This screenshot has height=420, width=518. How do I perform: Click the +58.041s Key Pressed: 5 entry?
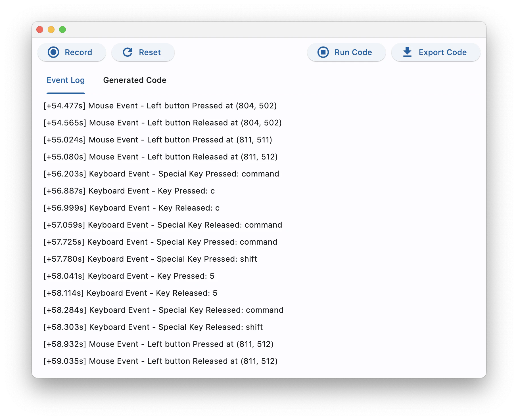(129, 276)
